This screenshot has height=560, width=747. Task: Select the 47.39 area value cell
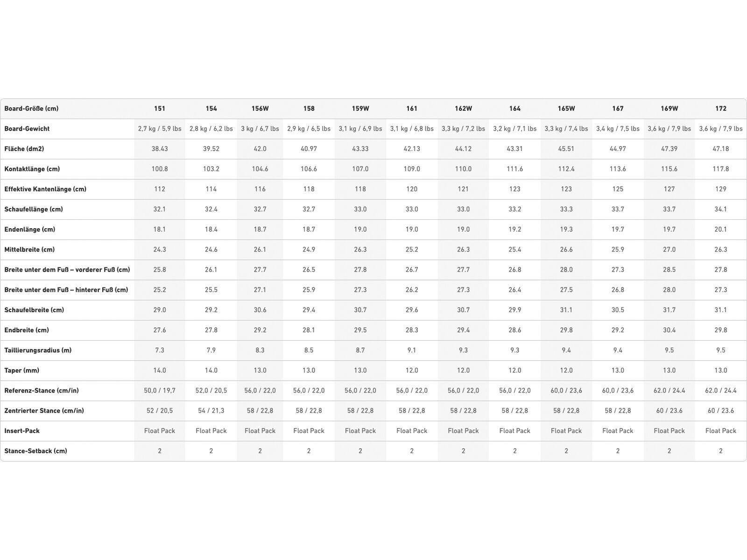669,149
